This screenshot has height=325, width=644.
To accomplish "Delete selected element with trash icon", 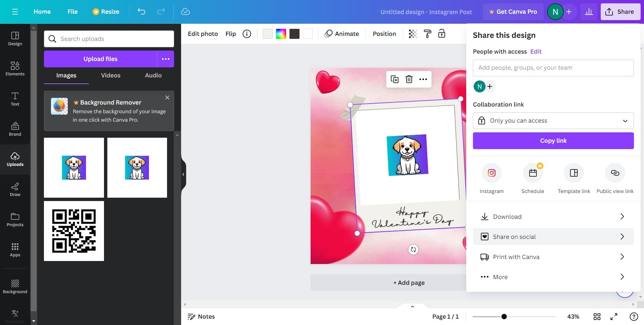I will (x=409, y=79).
